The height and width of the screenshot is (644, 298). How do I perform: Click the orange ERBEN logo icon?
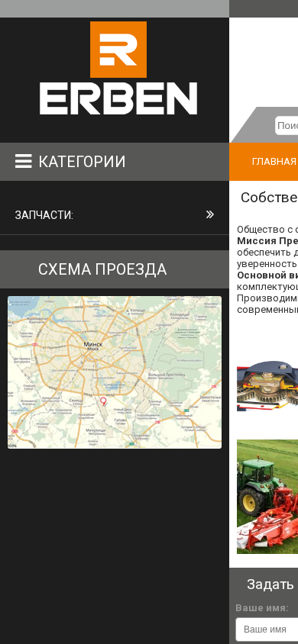click(118, 50)
